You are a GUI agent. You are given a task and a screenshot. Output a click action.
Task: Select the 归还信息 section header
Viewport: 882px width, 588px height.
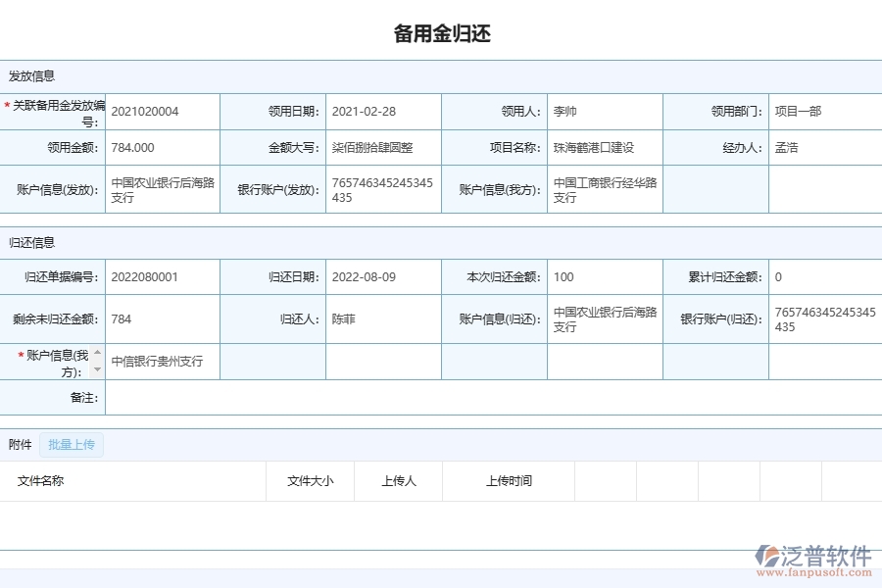tap(30, 241)
